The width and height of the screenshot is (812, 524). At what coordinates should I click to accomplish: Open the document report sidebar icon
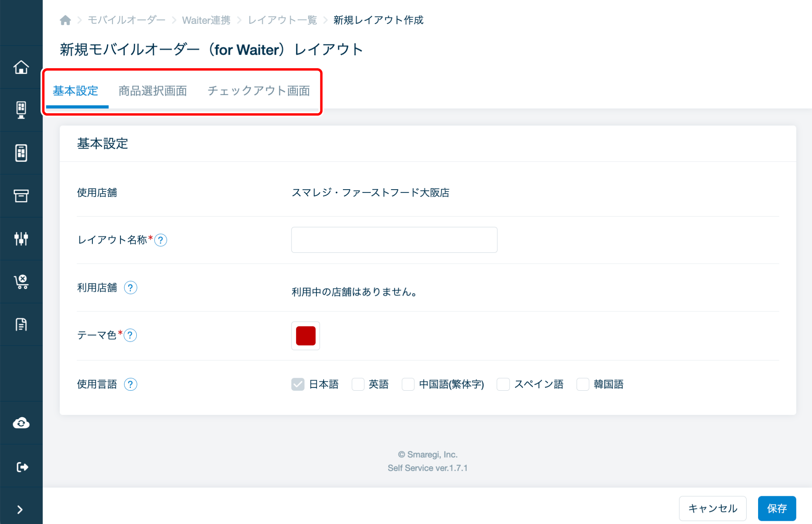(21, 324)
